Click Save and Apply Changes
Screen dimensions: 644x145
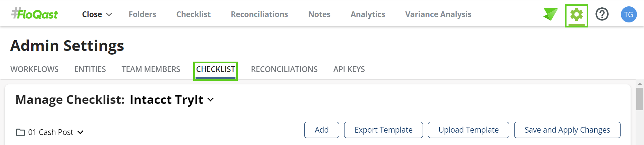pyautogui.click(x=567, y=130)
